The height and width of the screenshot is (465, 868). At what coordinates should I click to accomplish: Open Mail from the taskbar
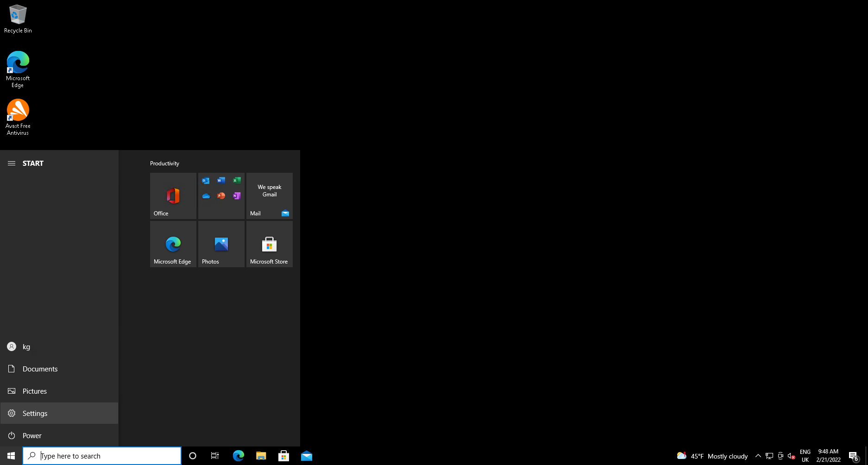point(307,456)
